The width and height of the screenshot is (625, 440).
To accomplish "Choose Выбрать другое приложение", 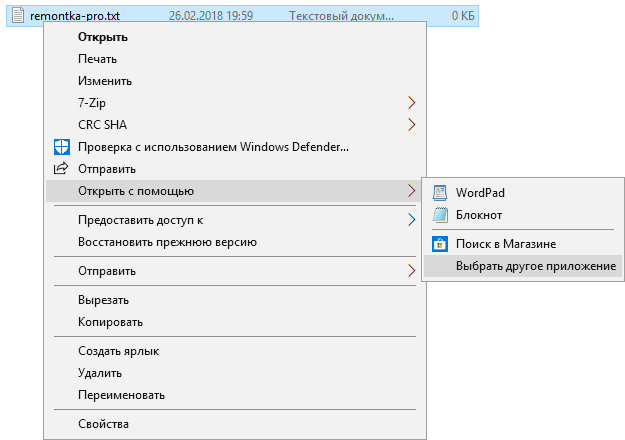I will (x=523, y=266).
